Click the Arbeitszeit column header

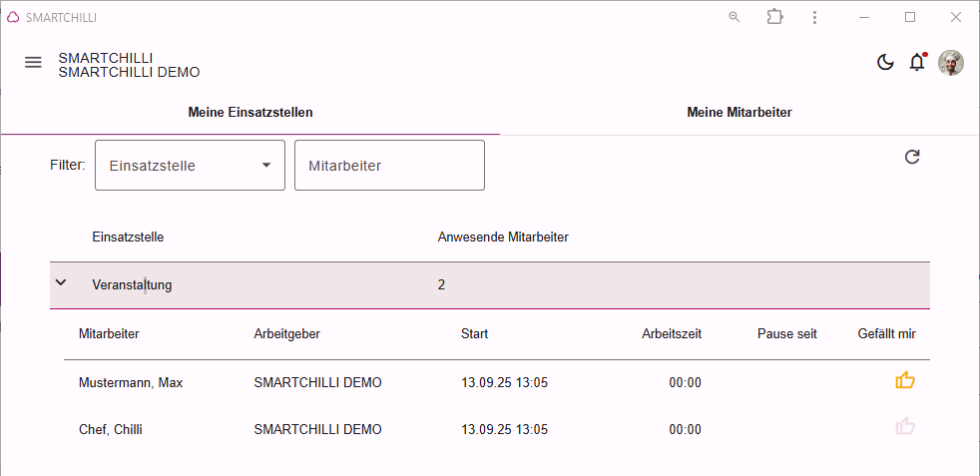click(672, 334)
